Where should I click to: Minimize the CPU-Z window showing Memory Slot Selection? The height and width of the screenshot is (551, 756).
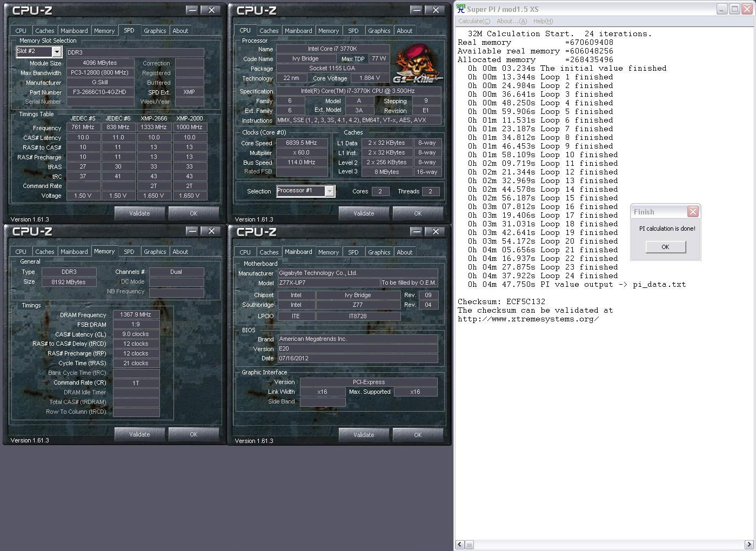[x=192, y=10]
